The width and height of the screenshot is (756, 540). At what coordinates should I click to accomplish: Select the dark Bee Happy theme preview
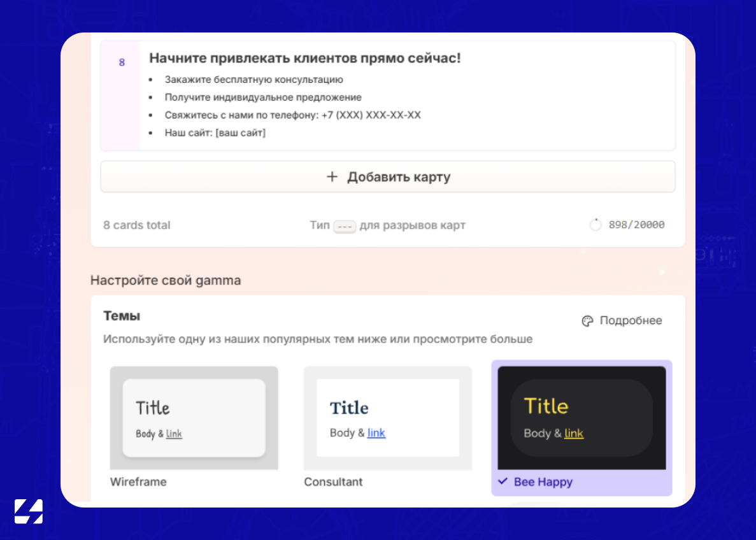pyautogui.click(x=581, y=418)
